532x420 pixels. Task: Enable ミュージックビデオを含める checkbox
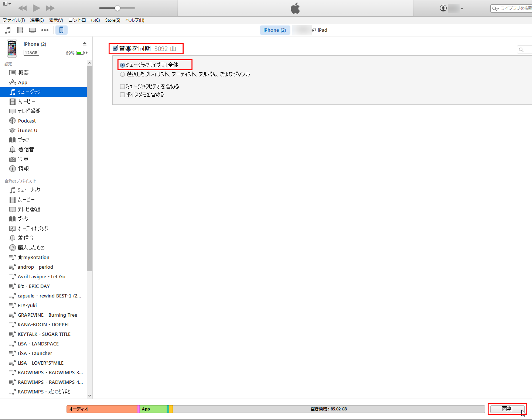coord(122,86)
